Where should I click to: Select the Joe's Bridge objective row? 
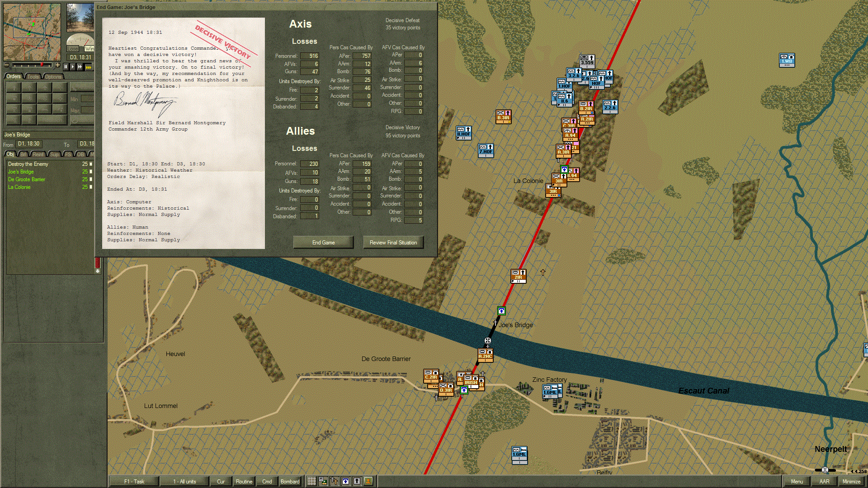(50, 172)
